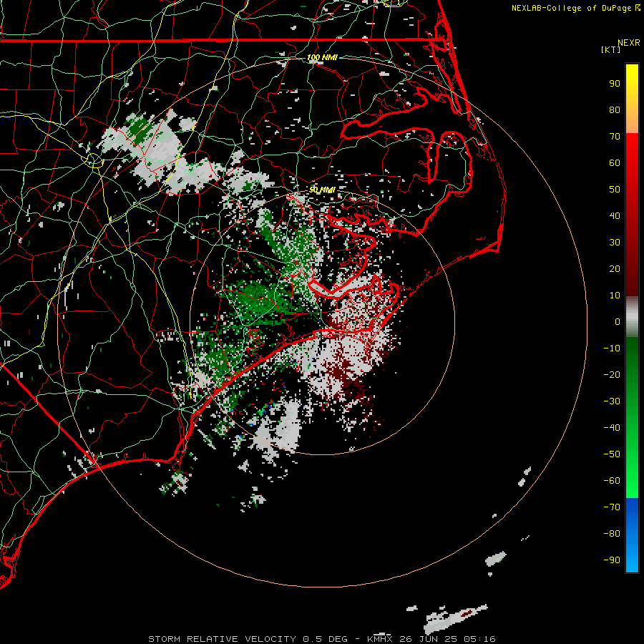This screenshot has height=644, width=644.
Task: Select the positive 50 knot scale label
Action: pos(615,190)
